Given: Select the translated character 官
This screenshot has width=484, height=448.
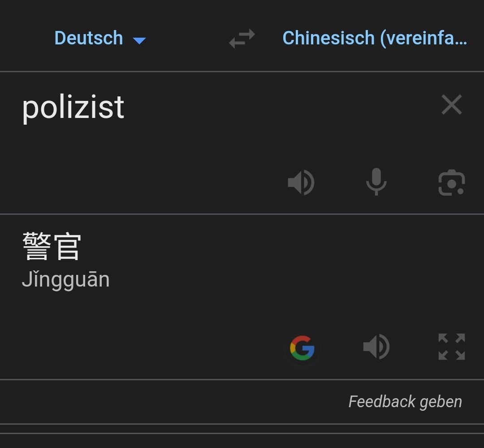Looking at the screenshot, I should click(x=67, y=246).
